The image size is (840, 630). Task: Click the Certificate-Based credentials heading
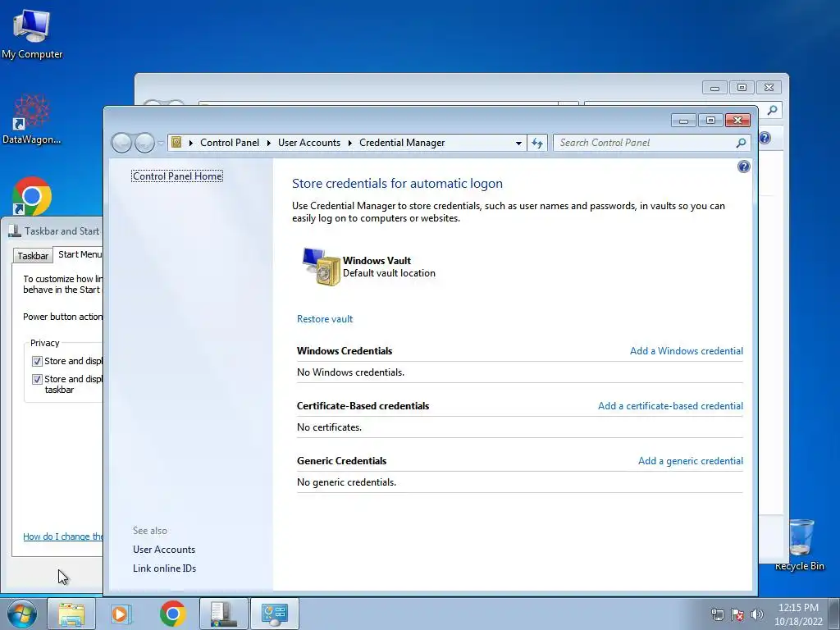(363, 406)
